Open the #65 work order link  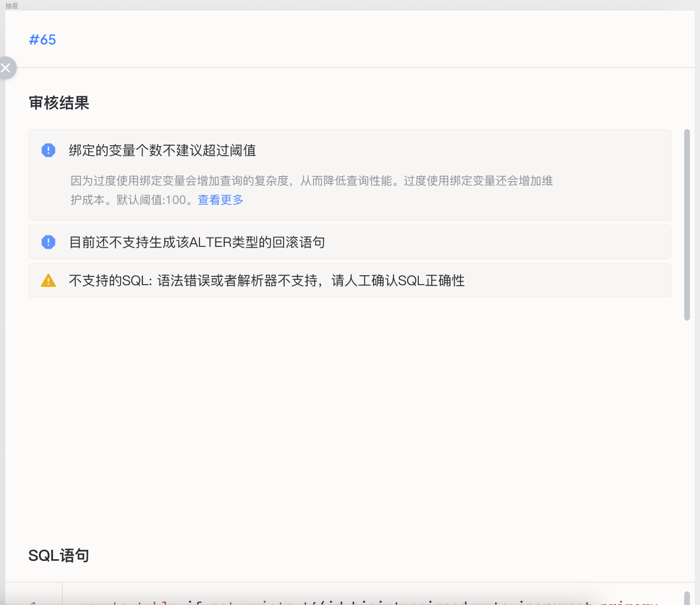(42, 39)
